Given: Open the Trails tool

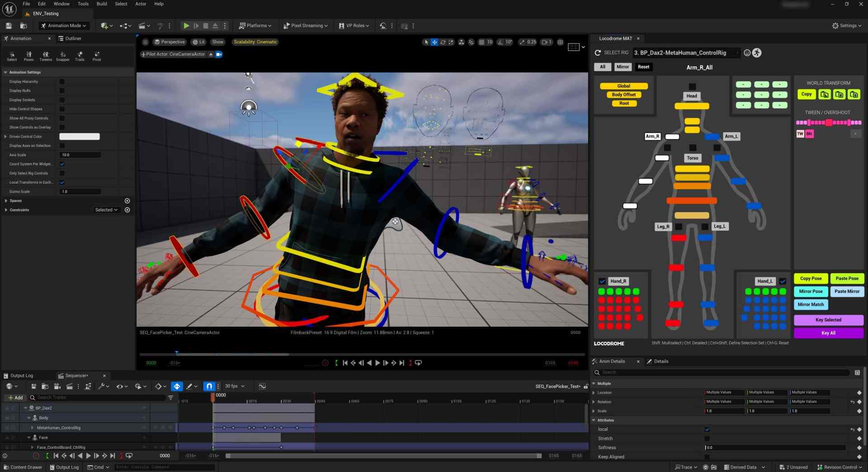Looking at the screenshot, I should click(80, 56).
